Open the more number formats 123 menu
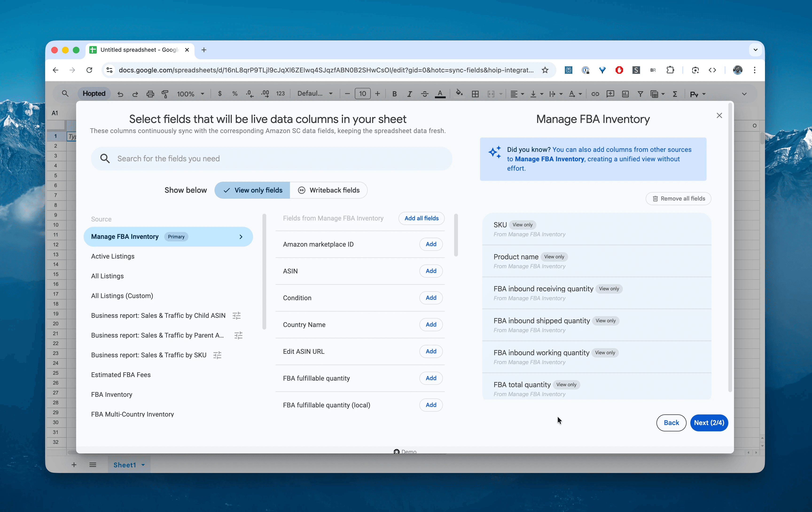 click(280, 94)
